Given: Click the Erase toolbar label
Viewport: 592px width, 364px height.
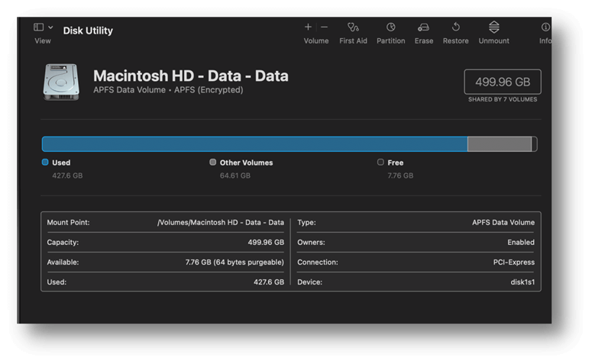Looking at the screenshot, I should pos(424,40).
